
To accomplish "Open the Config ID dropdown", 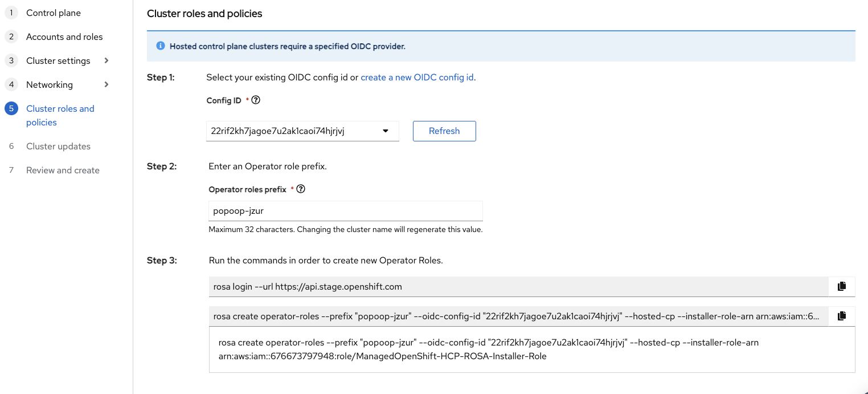I will (x=302, y=131).
